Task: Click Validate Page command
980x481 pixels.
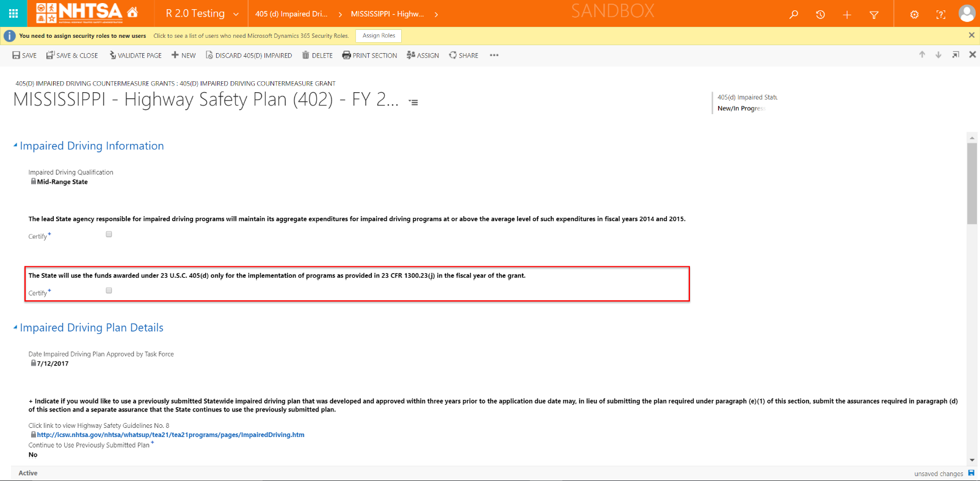Action: coord(136,56)
